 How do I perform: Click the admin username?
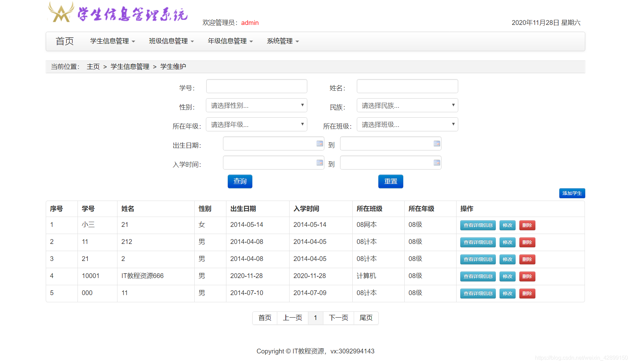[250, 23]
